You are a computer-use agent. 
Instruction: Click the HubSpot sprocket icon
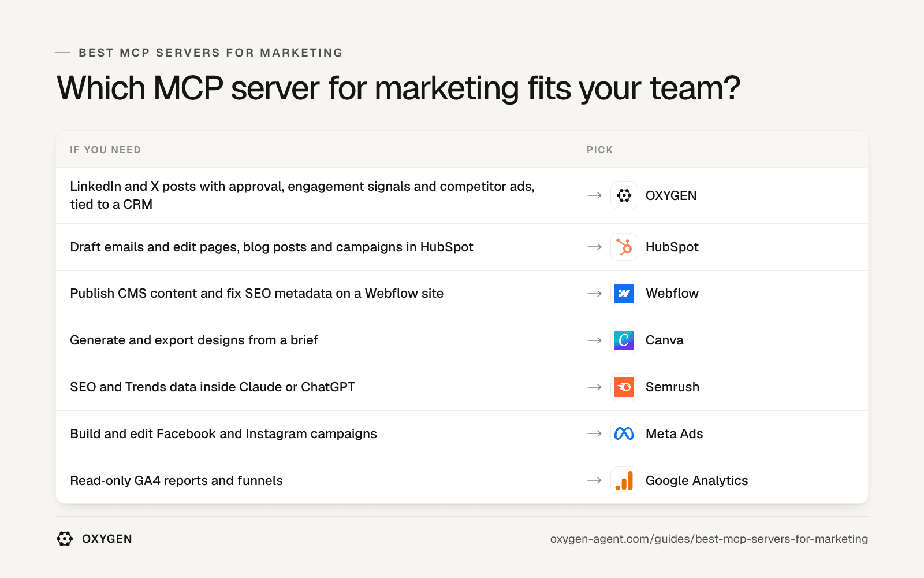coord(624,247)
